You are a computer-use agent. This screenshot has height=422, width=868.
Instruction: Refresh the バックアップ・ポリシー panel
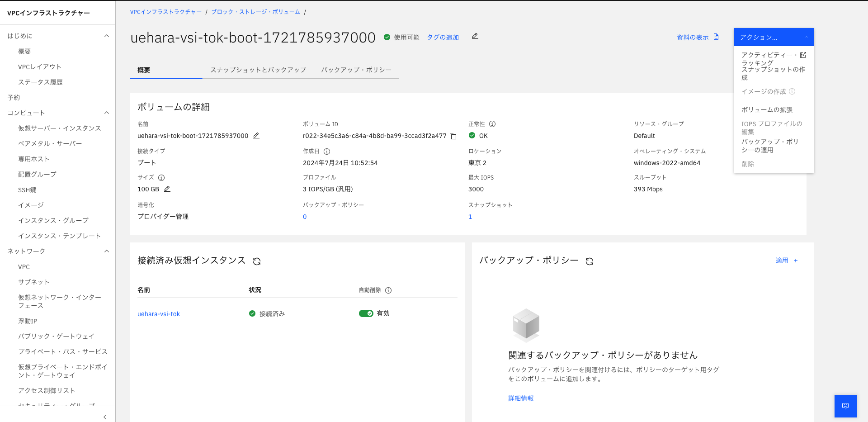(590, 261)
